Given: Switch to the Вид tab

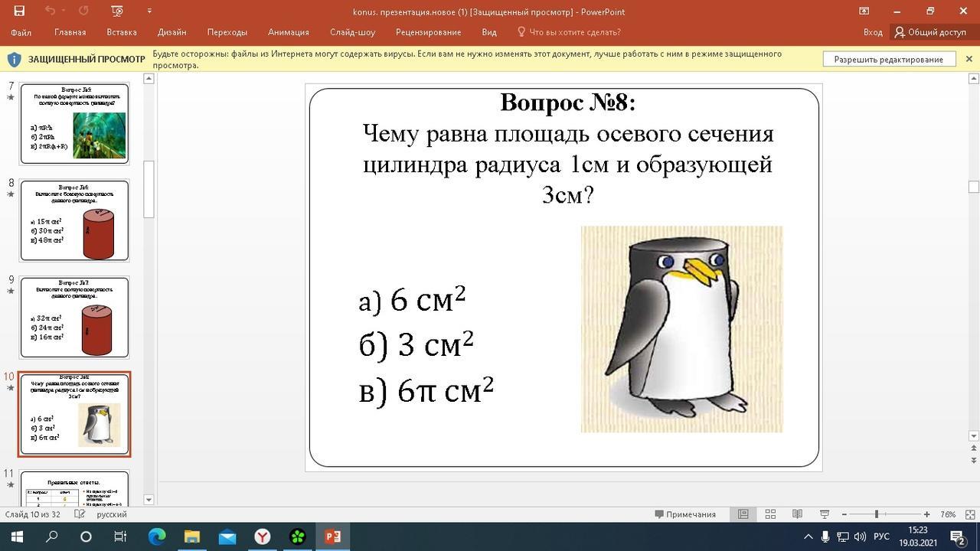Looking at the screenshot, I should [489, 32].
